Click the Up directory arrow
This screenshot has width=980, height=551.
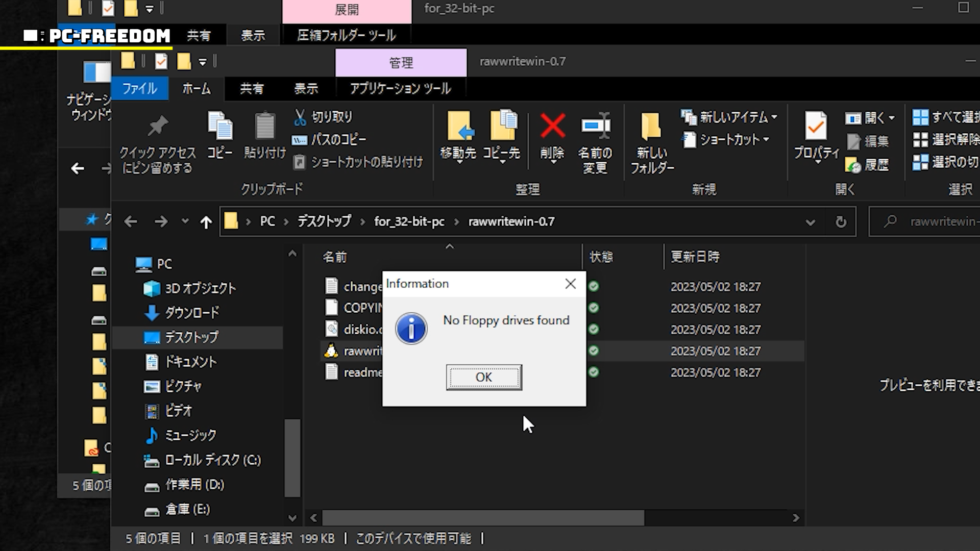click(x=206, y=222)
